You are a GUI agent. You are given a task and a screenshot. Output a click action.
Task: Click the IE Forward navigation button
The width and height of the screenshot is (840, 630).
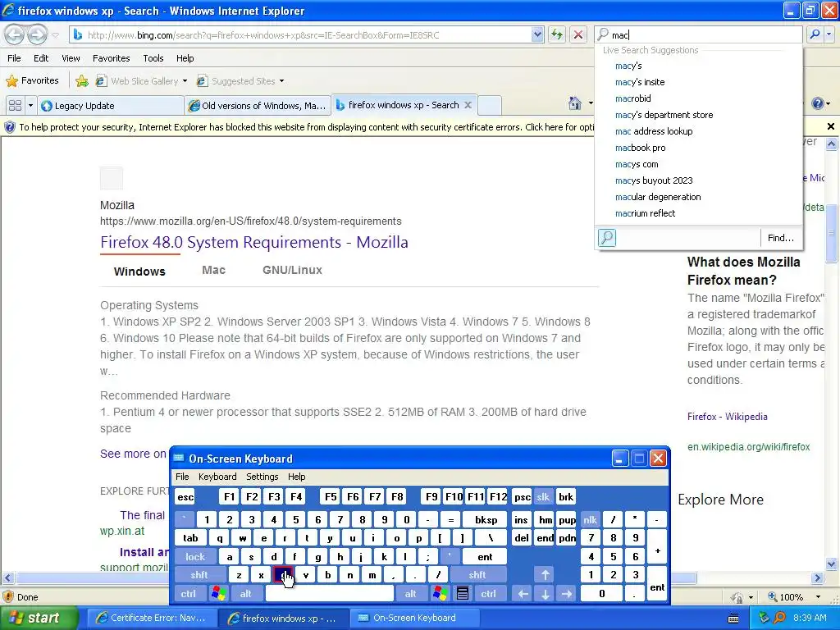pyautogui.click(x=37, y=35)
